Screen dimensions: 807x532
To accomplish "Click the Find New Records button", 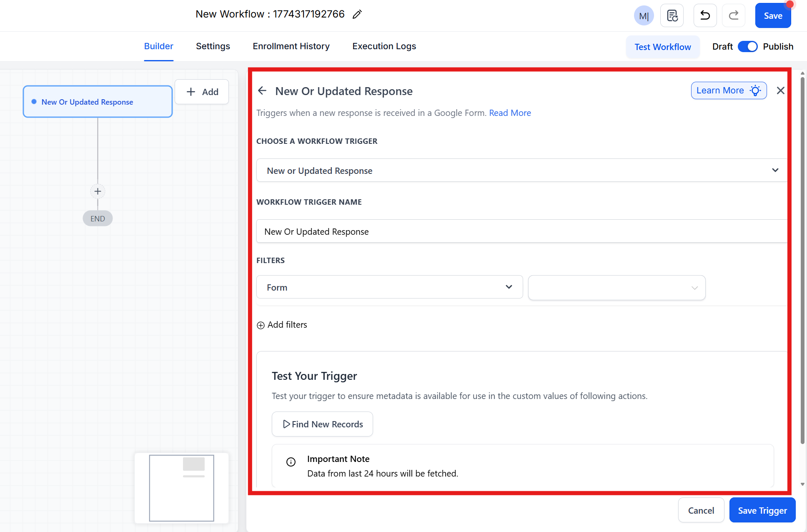I will click(322, 424).
